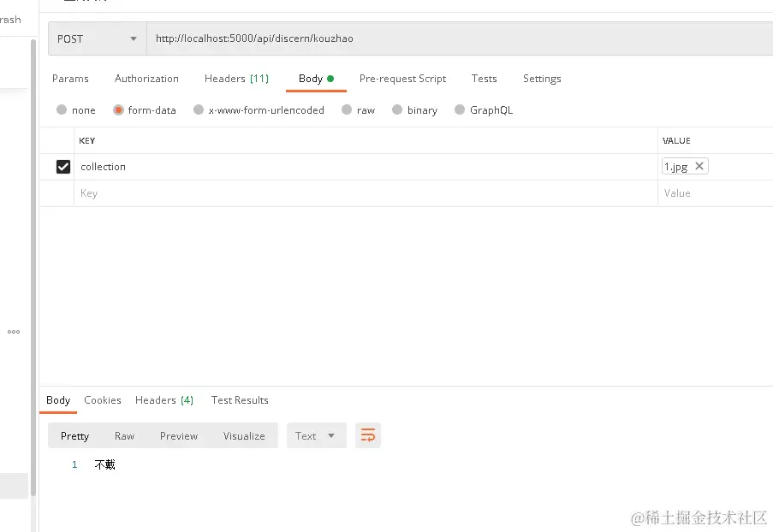Click the 1.jpg file value

click(x=676, y=167)
